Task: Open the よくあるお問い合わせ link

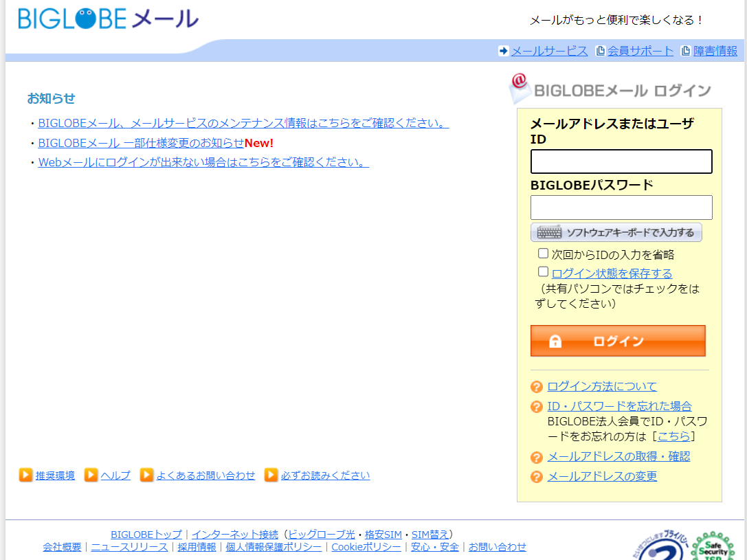Action: click(x=205, y=475)
